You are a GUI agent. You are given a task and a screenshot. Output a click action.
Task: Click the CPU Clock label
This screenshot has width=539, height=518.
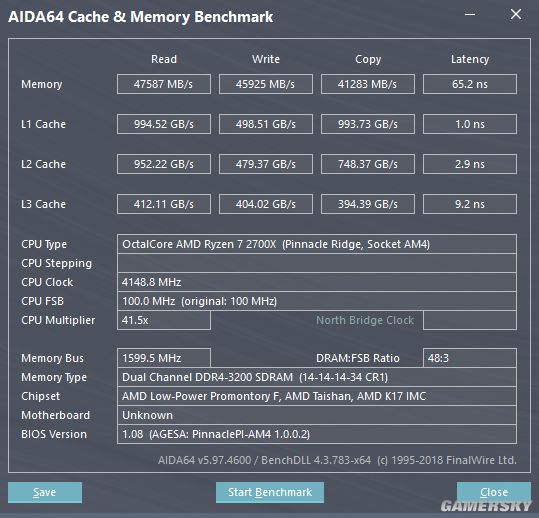point(47,282)
